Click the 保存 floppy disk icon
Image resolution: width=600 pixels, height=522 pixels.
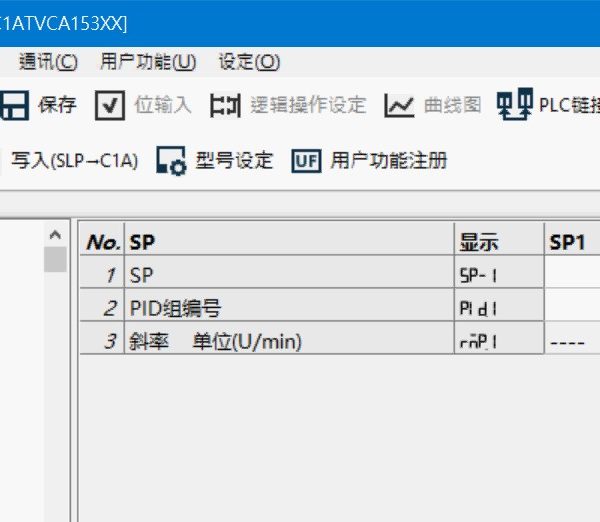[14, 105]
